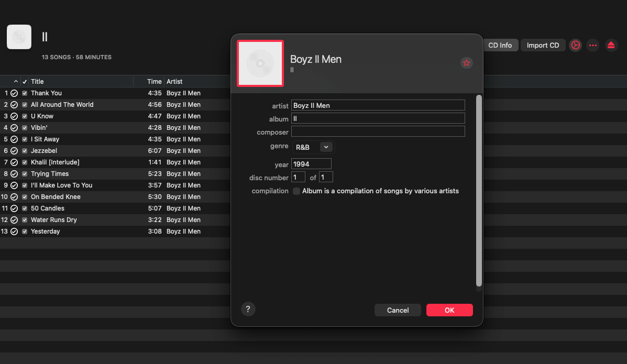The image size is (627, 364).
Task: Click into the empty composer field
Action: (378, 131)
